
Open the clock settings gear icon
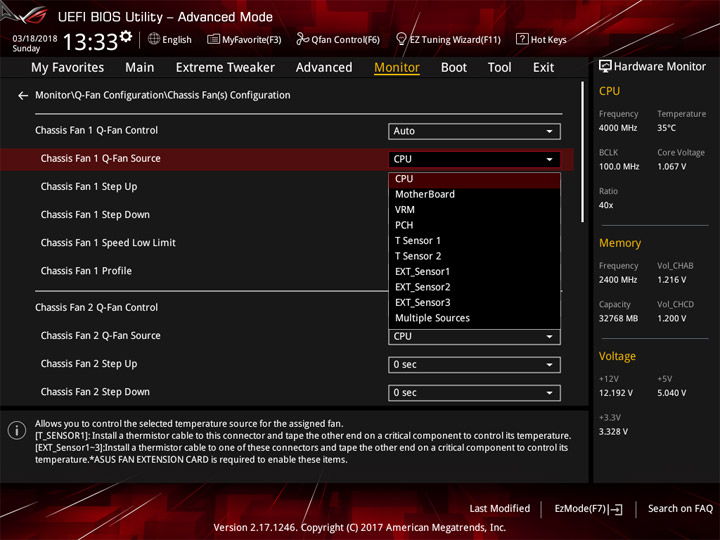pos(126,36)
